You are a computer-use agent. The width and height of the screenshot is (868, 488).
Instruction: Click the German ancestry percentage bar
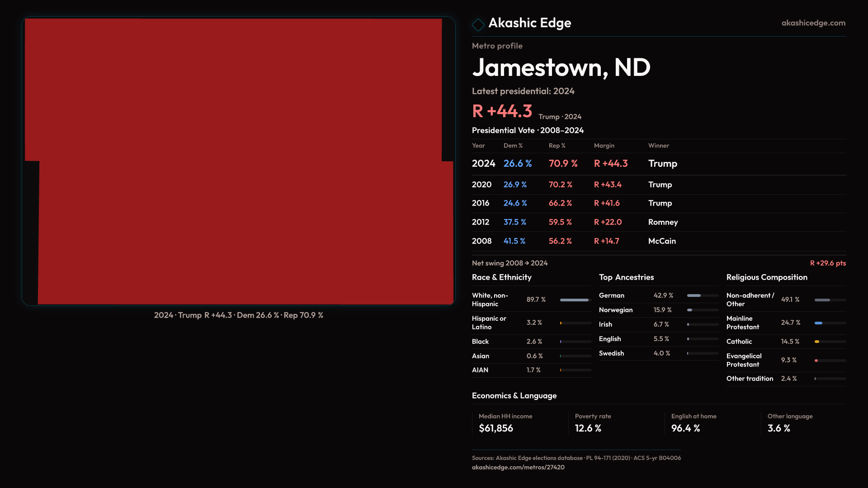(694, 296)
